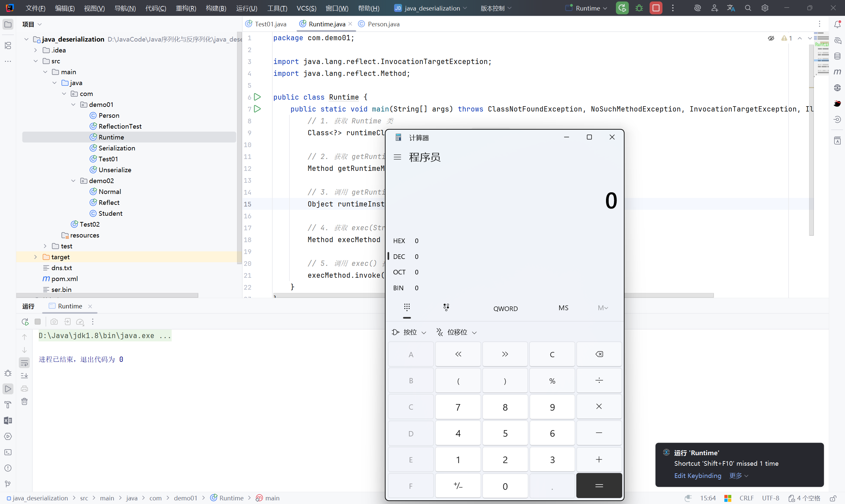
Task: Open the Bitwise (按位) dropdown in calculator
Action: pyautogui.click(x=409, y=332)
